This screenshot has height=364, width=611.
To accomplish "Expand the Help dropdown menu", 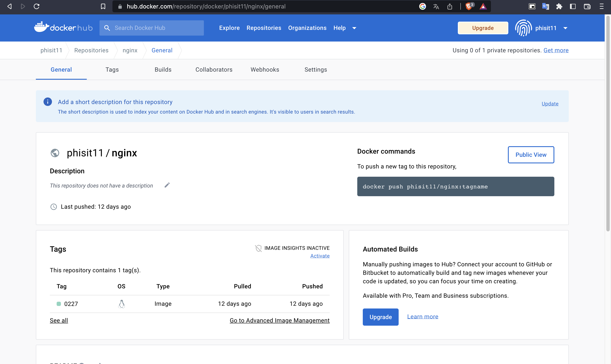I will pyautogui.click(x=354, y=28).
